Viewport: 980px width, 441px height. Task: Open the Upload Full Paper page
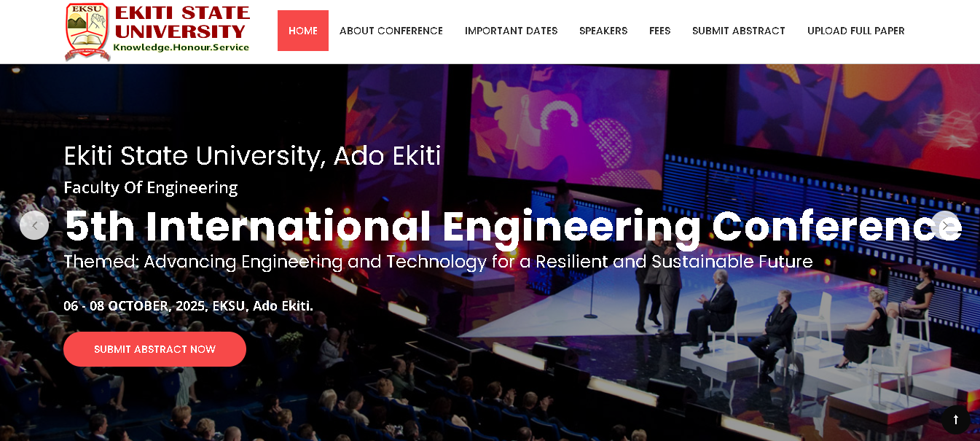point(855,31)
